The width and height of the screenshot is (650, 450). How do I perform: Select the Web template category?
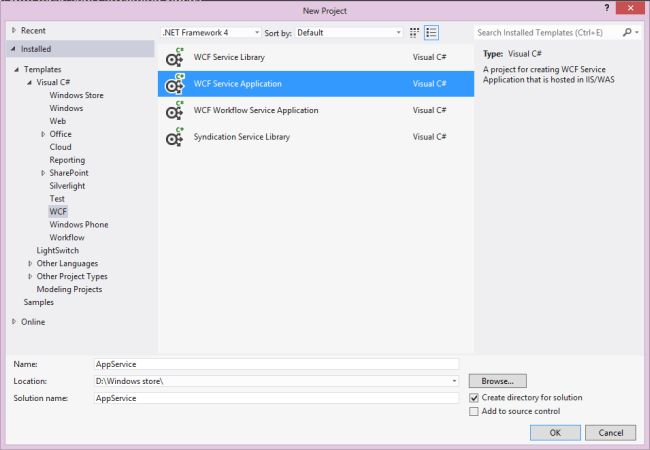58,121
